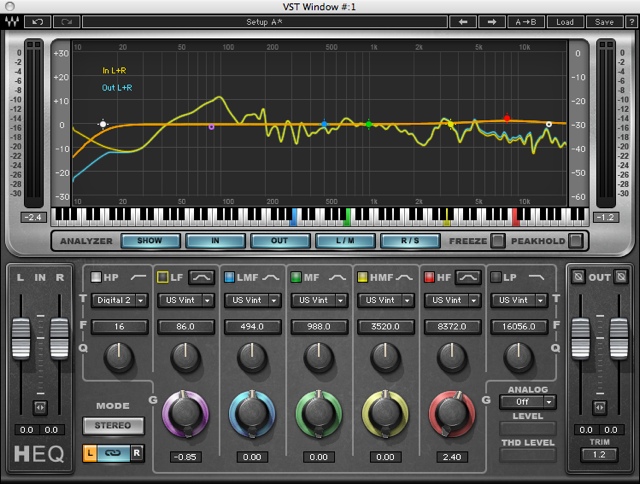
Task: Click the undo arrow in the top toolbar
Action: 36,21
